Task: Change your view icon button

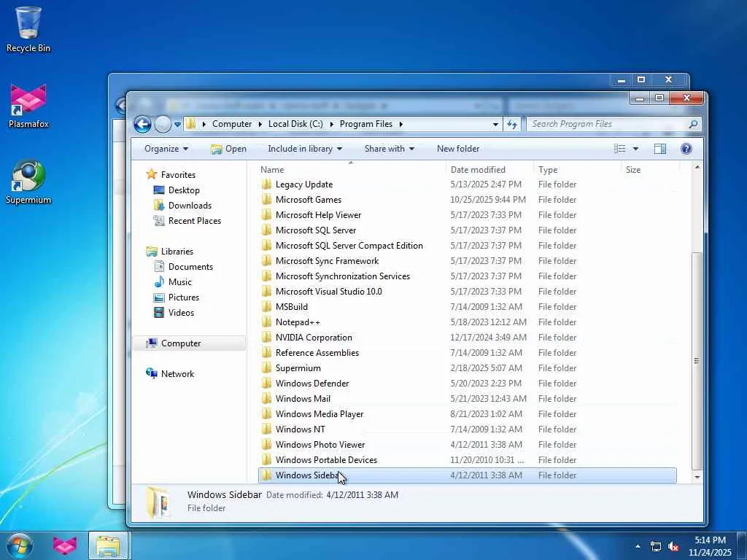Action: coord(619,149)
